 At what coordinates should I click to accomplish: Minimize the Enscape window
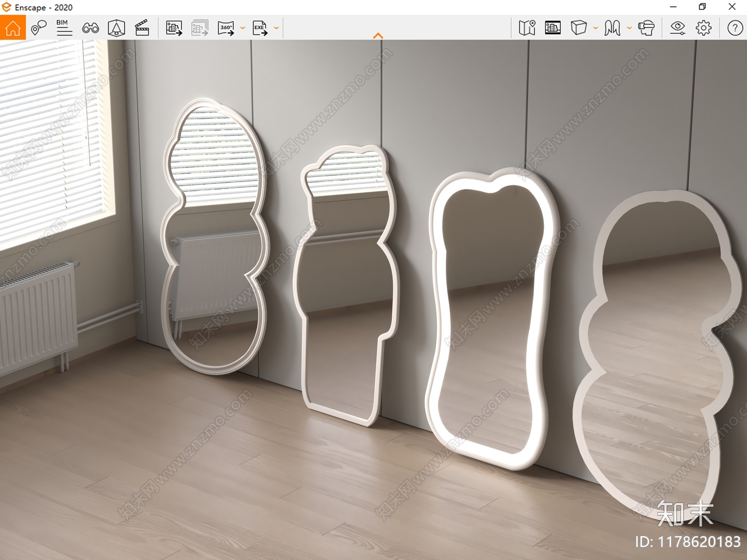click(673, 7)
